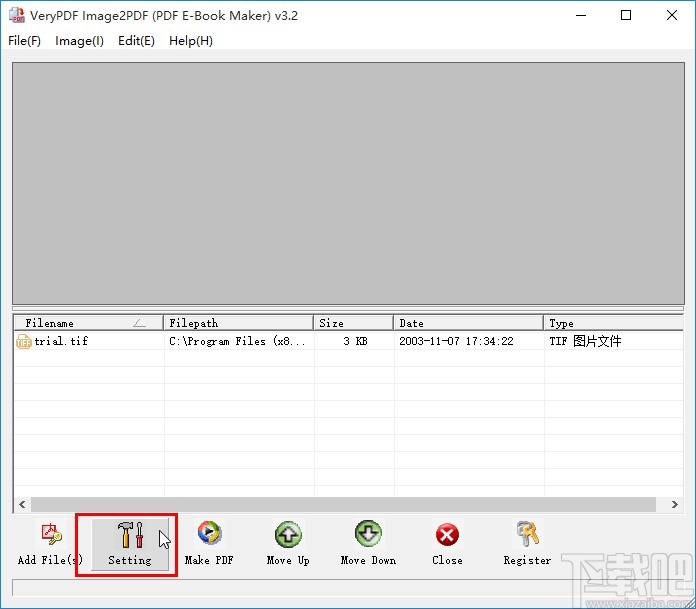Open the Edit(E) menu
Viewport: 696px width, 609px height.
136,41
